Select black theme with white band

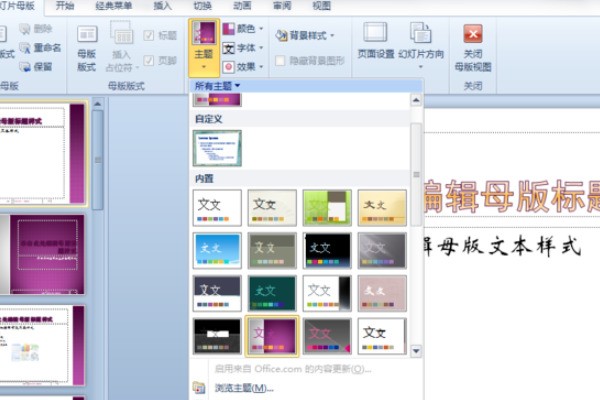[x=217, y=336]
